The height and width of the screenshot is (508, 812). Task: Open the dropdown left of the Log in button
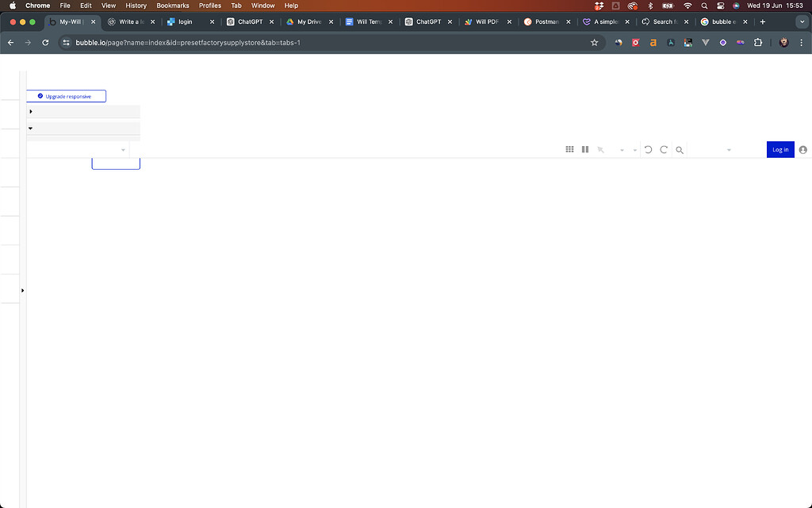(728, 149)
